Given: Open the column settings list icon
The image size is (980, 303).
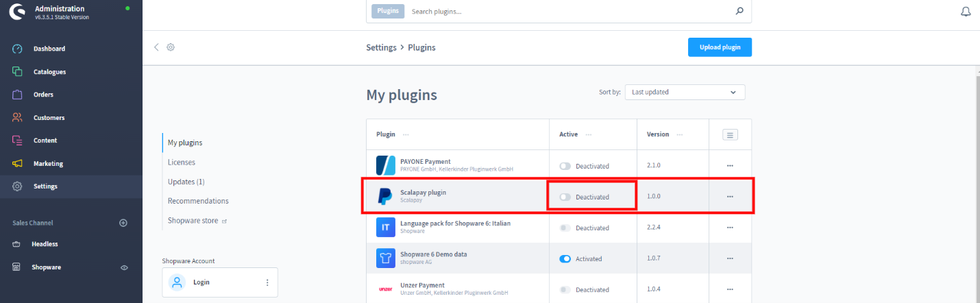Looking at the screenshot, I should [x=730, y=135].
